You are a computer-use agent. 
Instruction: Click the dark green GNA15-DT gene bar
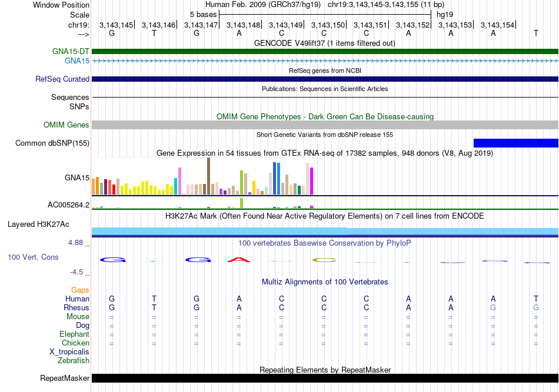pos(325,51)
